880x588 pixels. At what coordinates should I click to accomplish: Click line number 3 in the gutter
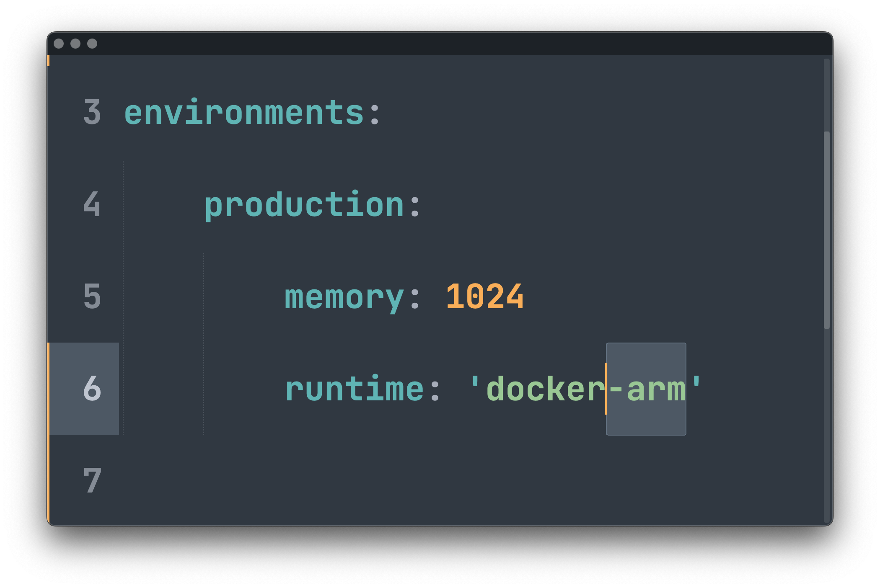click(x=92, y=112)
